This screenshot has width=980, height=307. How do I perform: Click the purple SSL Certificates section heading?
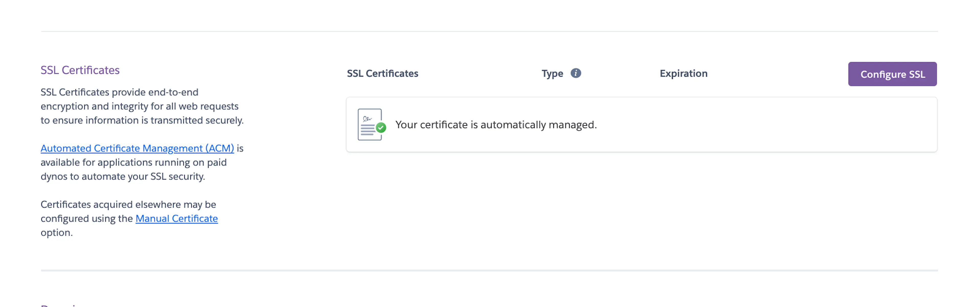80,70
